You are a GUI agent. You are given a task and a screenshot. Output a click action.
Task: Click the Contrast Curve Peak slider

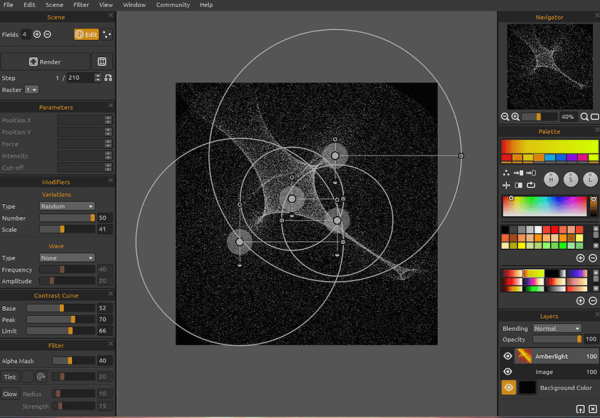point(60,319)
